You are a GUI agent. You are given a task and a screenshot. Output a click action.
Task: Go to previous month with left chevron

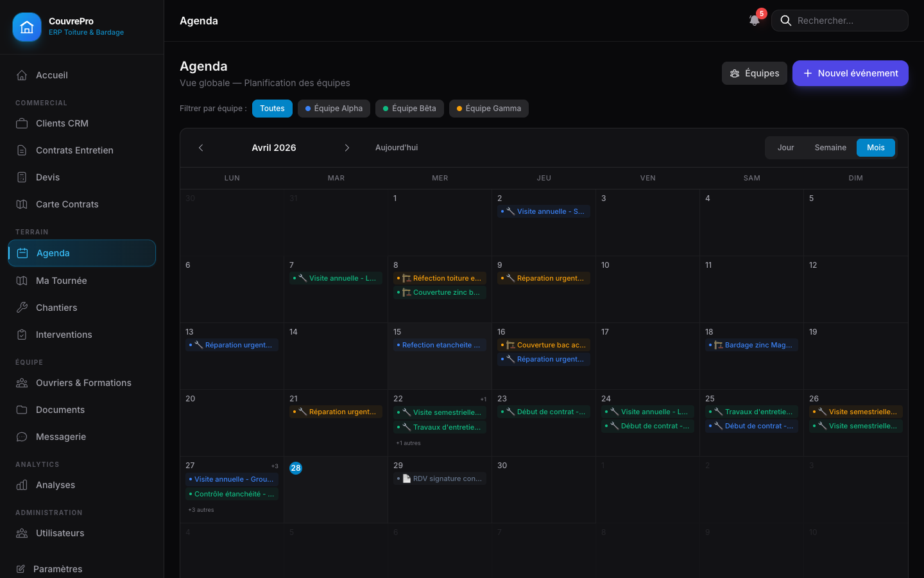tap(201, 148)
